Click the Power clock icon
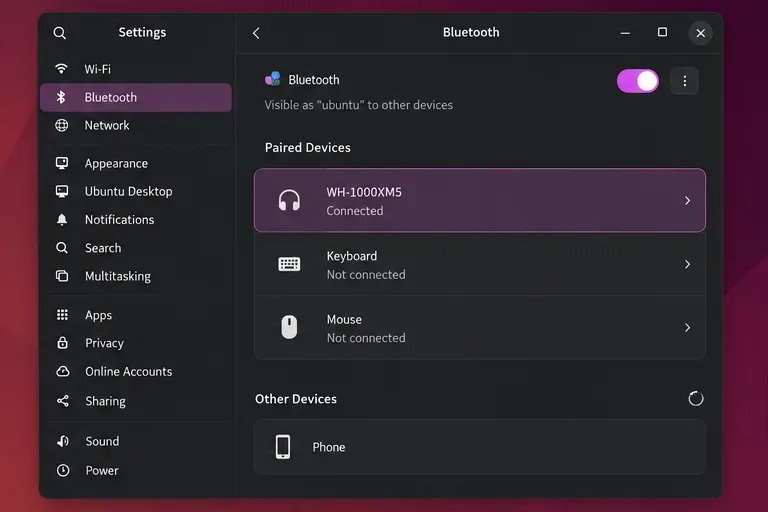The width and height of the screenshot is (768, 512). [x=63, y=470]
